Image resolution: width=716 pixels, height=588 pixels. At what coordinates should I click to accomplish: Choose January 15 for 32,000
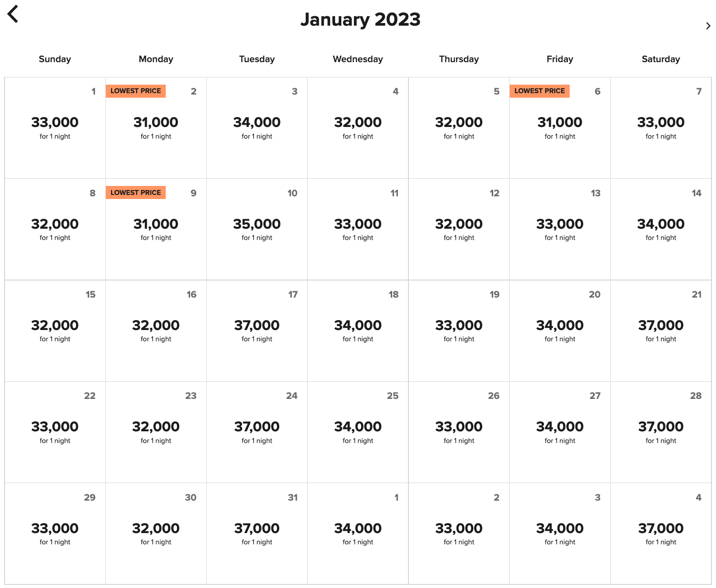tap(55, 330)
